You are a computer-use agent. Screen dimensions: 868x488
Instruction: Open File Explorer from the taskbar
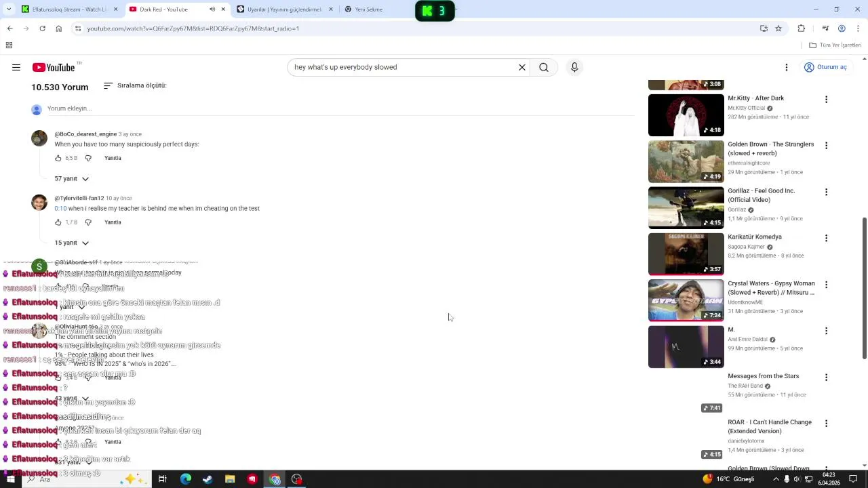tap(230, 479)
